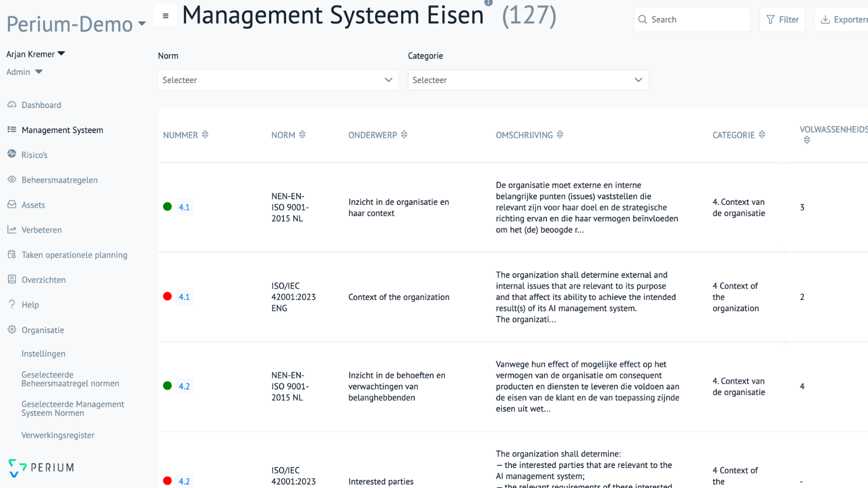Click maturity value 4 in NEN 4.2 row
The width and height of the screenshot is (868, 488).
802,386
